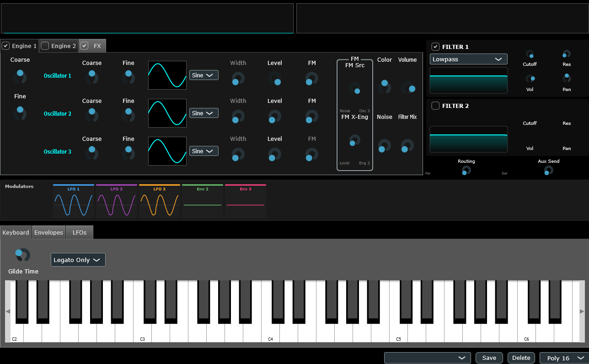This screenshot has width=589, height=364.
Task: Uncheck the Engine 1 checkbox
Action: [5, 46]
